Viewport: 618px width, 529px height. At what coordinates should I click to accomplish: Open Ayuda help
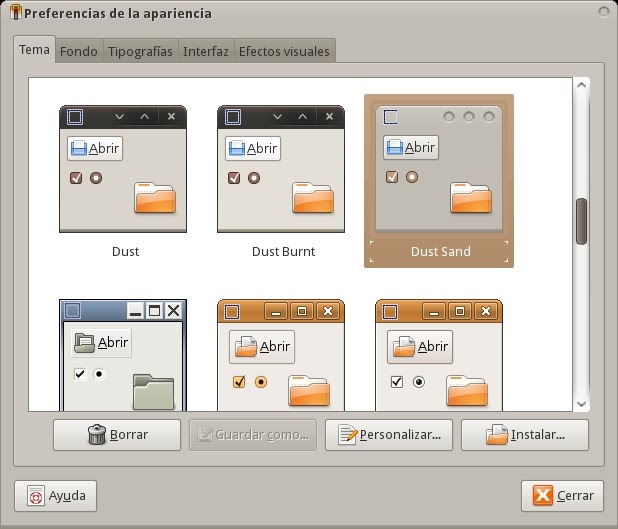[x=56, y=496]
